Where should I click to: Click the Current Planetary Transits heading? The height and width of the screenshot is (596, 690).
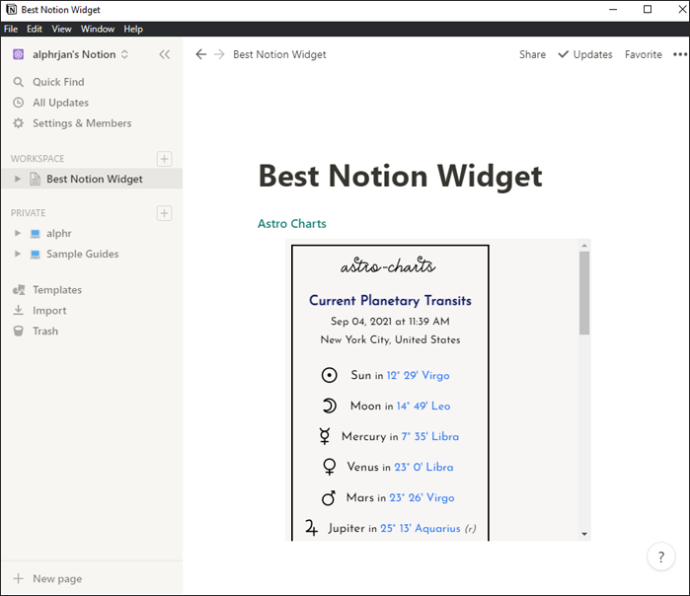point(390,301)
